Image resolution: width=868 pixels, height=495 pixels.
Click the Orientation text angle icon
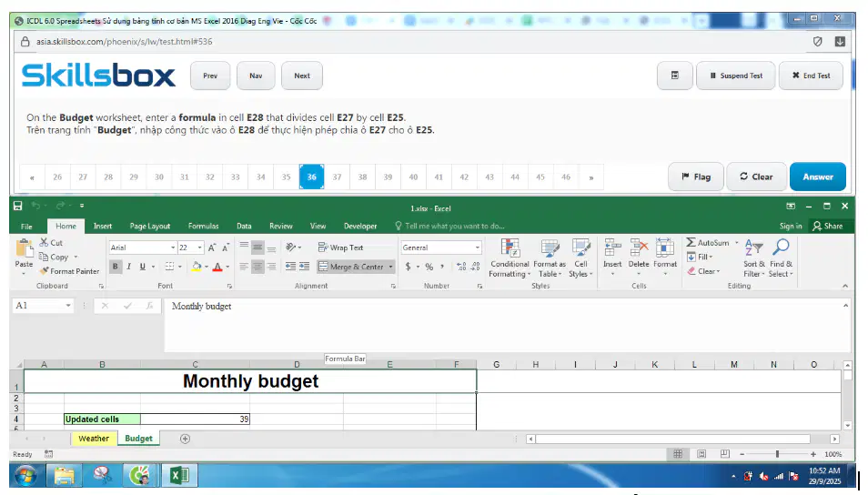tap(291, 247)
